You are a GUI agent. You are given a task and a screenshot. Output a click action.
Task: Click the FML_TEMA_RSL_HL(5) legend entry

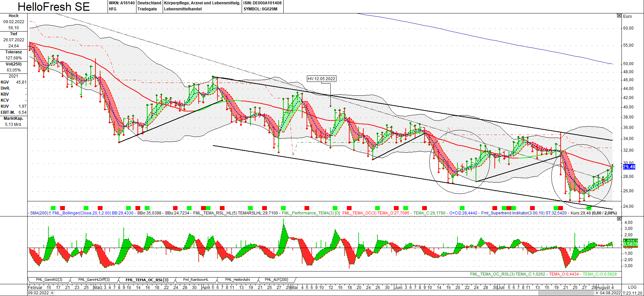[x=215, y=213]
